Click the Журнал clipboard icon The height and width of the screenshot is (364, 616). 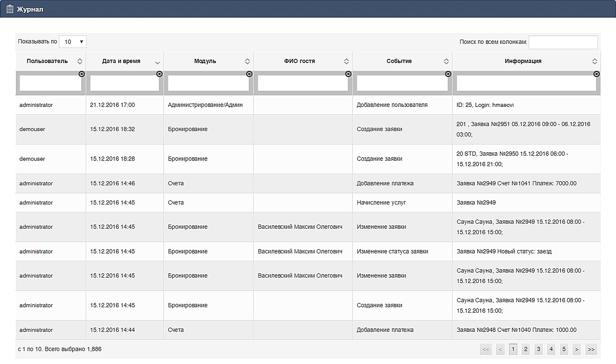10,9
